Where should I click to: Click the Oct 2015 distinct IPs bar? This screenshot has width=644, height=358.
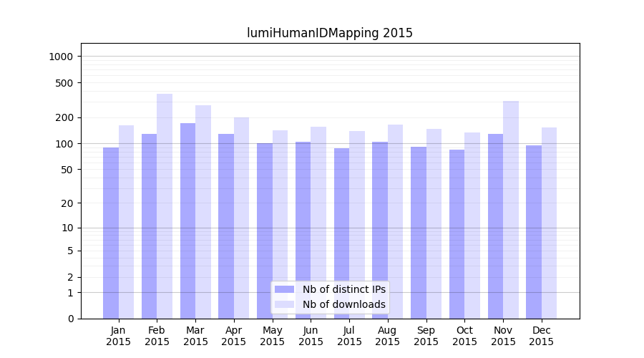click(x=457, y=234)
